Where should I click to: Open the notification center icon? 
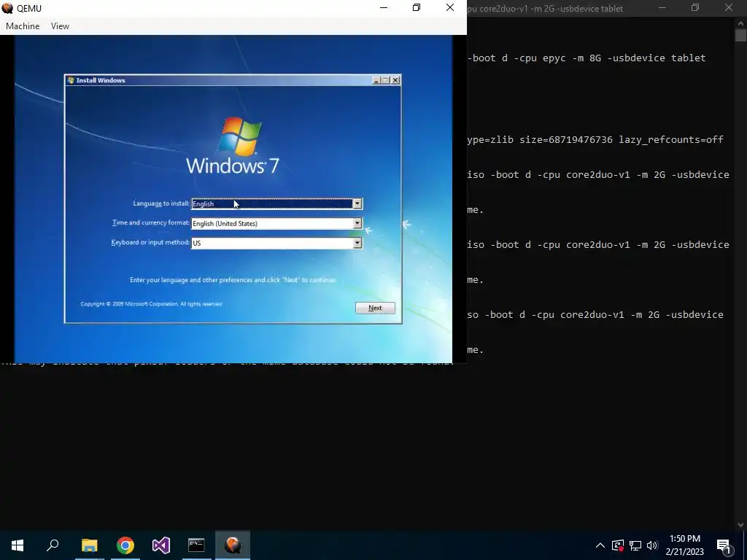[x=724, y=545]
